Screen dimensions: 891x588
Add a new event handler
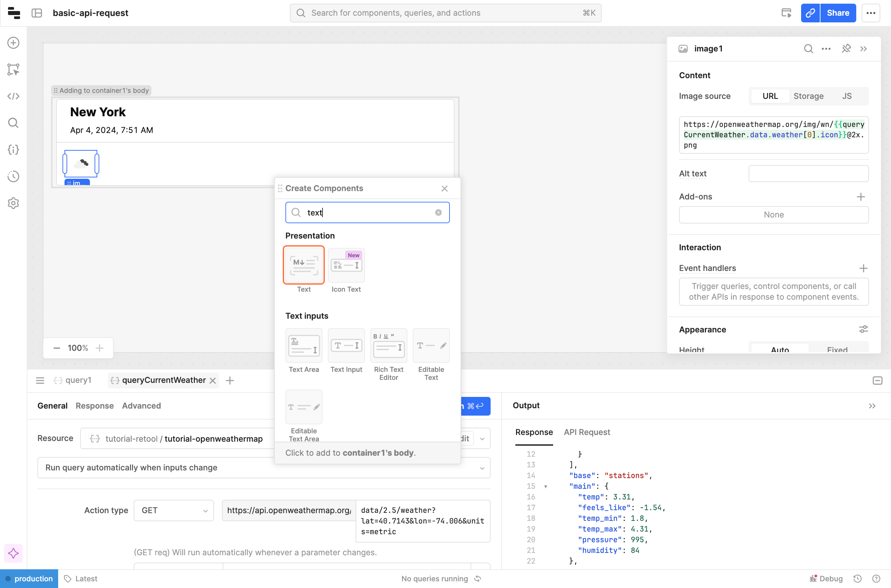point(863,268)
